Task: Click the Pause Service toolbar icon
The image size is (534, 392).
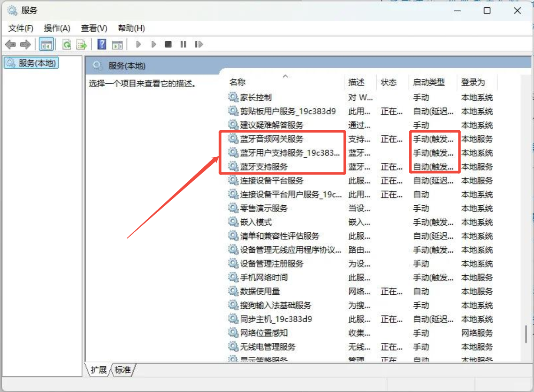Action: 183,44
